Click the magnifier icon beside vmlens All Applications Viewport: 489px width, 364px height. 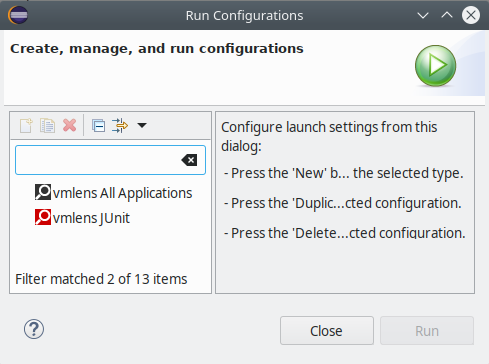(x=43, y=192)
